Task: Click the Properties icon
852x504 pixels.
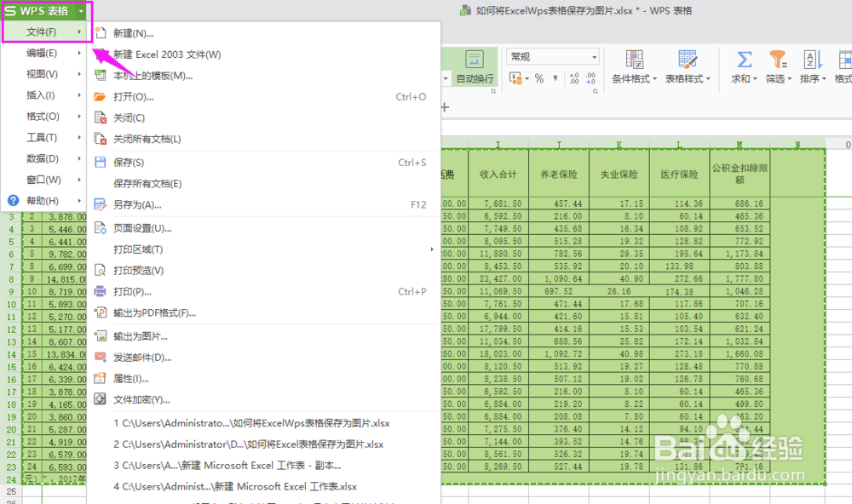Action: pos(100,379)
